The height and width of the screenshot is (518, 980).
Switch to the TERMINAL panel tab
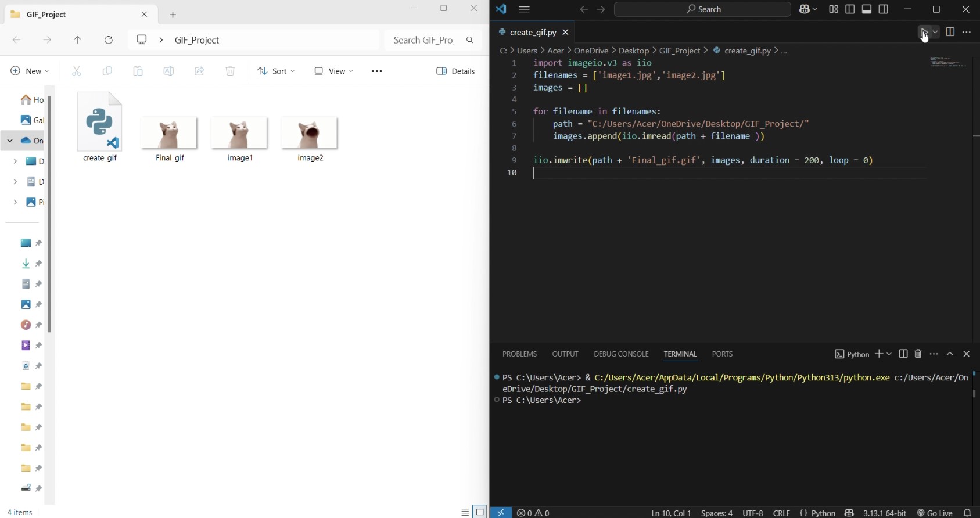[680, 354]
